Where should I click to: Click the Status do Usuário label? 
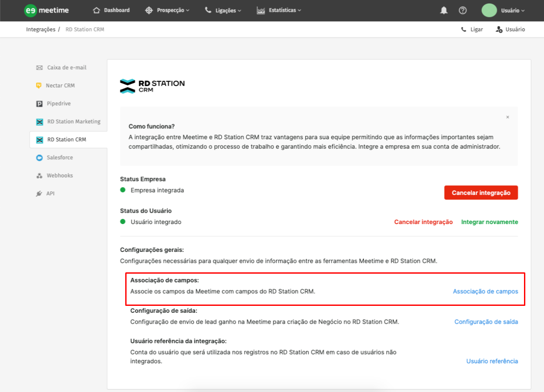[x=146, y=211]
